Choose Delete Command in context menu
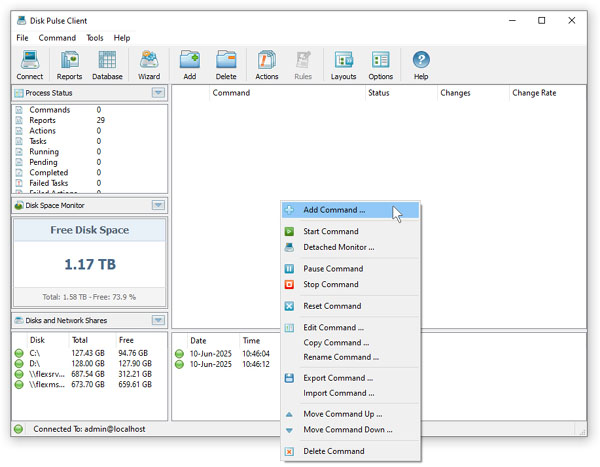Viewport: 600px width, 467px height. pos(350,451)
